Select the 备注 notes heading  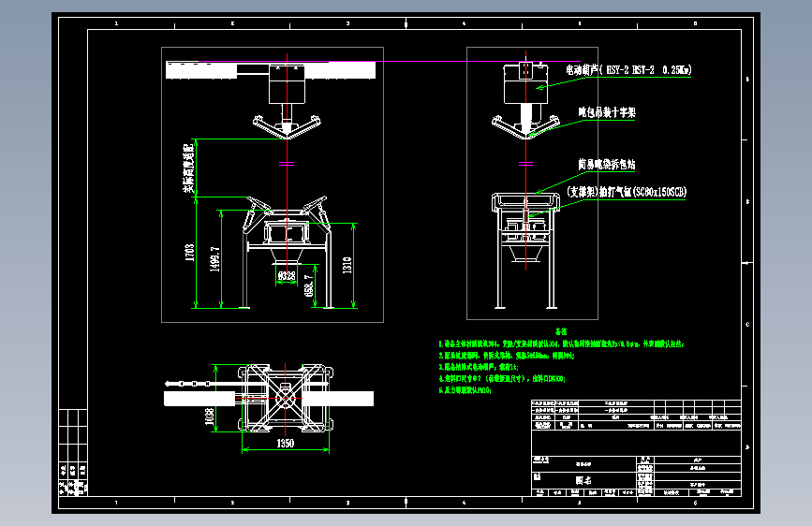[561, 331]
